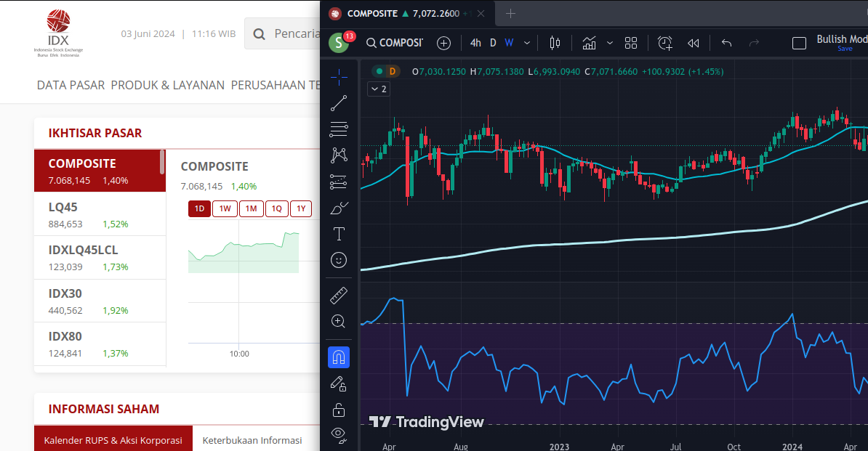Select the Text annotation tool
Image resolution: width=868 pixels, height=451 pixels.
pyautogui.click(x=339, y=234)
